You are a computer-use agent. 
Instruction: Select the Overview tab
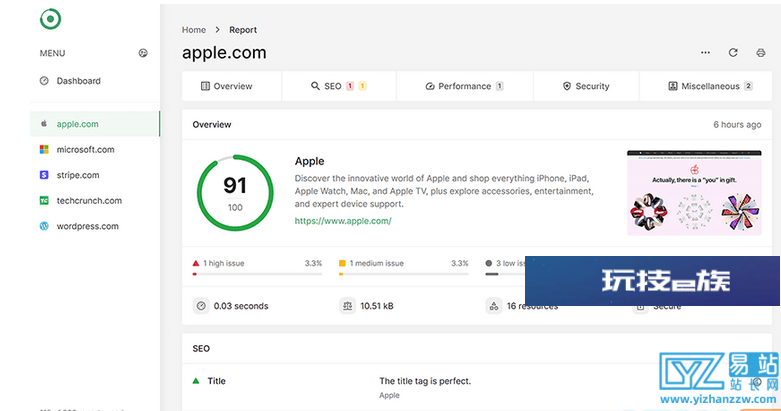tap(232, 86)
